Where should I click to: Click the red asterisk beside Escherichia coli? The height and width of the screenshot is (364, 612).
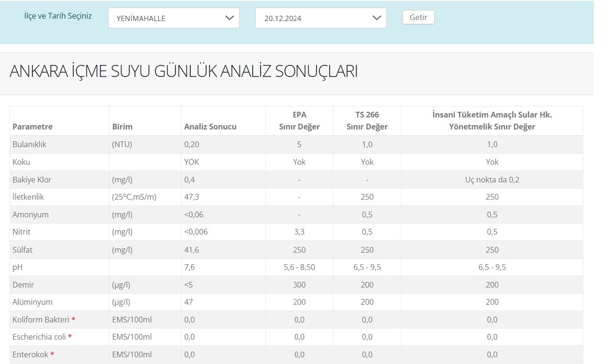tap(70, 336)
